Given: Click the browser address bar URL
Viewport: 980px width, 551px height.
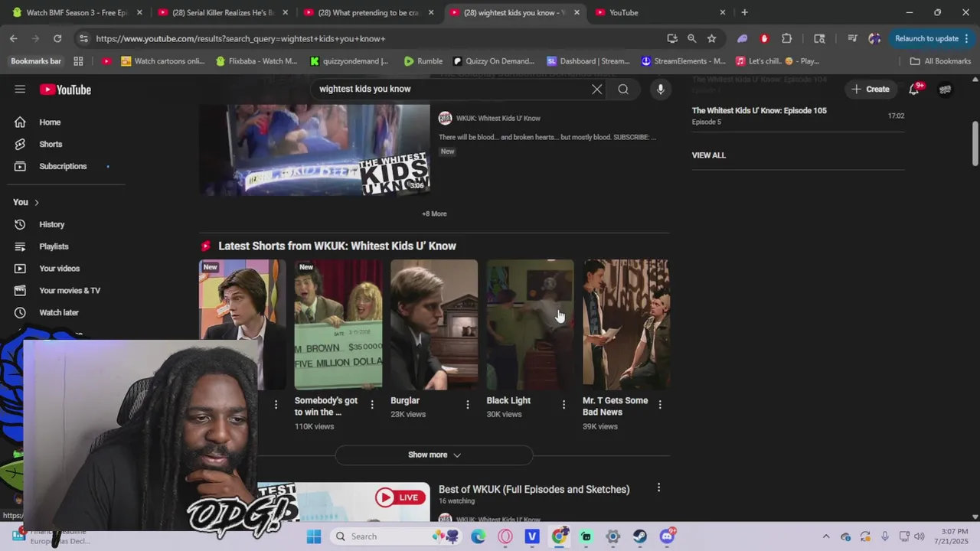Looking at the screenshot, I should coord(240,38).
